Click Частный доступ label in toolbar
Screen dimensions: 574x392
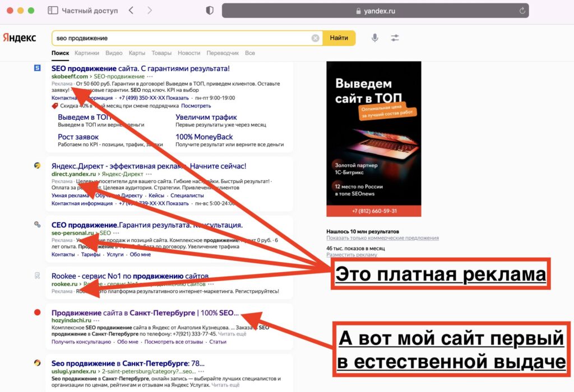90,11
